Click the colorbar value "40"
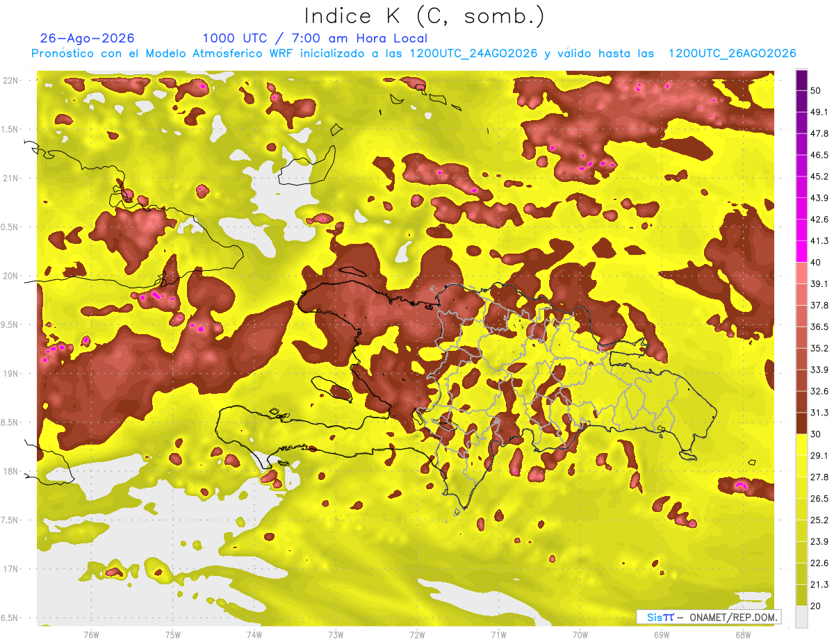This screenshot has height=644, width=834. click(x=817, y=263)
